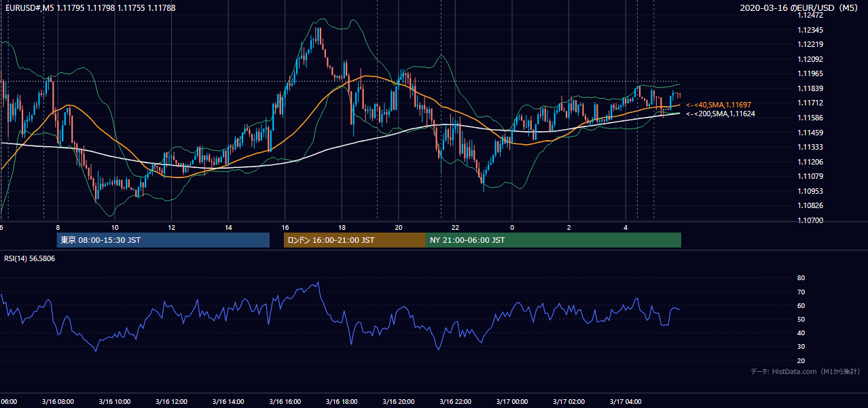Click hour label 12 under price chart
This screenshot has width=868, height=408.
[172, 227]
